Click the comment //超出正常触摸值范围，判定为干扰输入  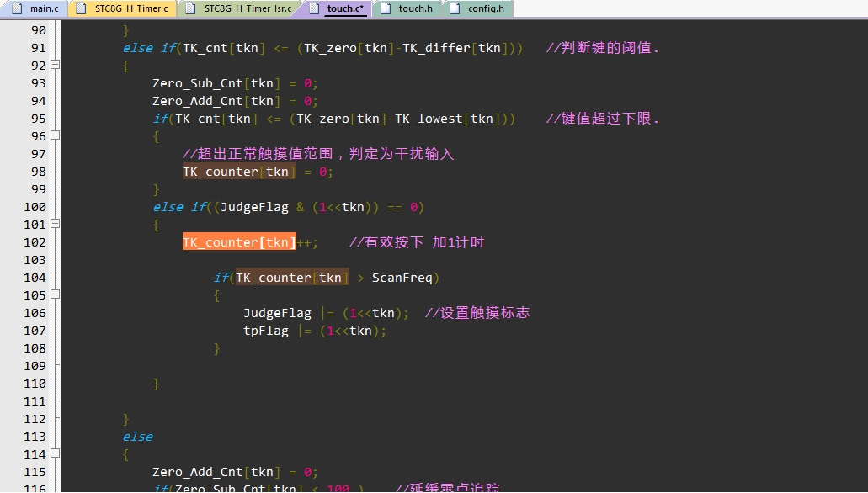(x=318, y=154)
